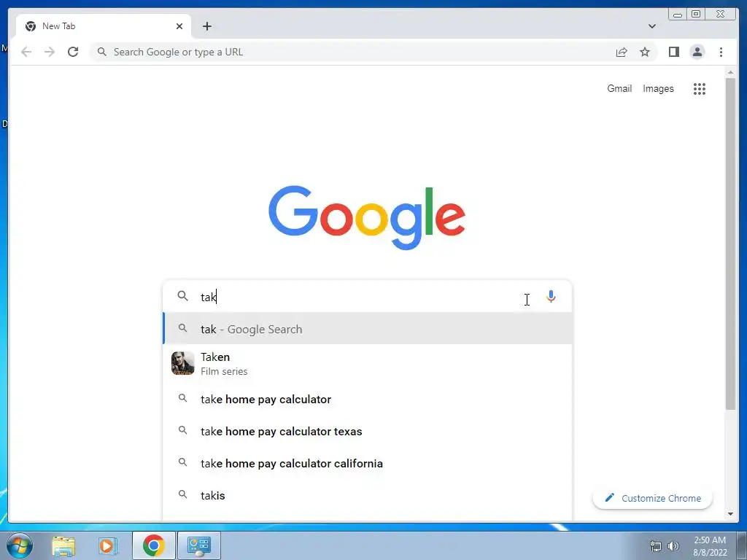
Task: Open the volume speaker tray icon
Action: (673, 546)
